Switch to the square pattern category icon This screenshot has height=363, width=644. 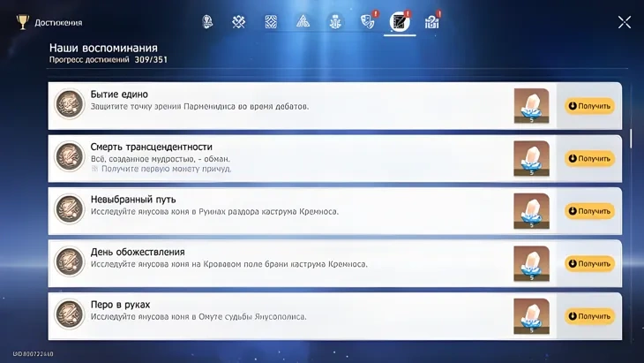(271, 22)
